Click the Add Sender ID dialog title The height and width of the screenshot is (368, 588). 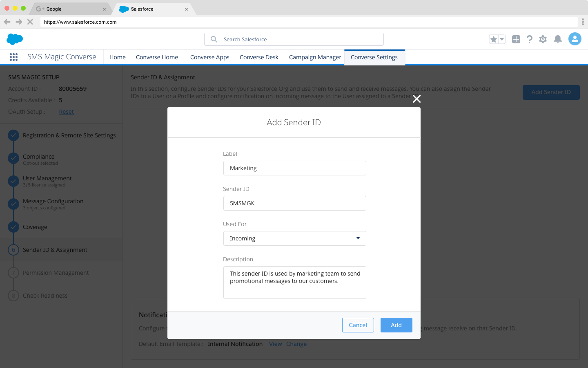coord(294,122)
